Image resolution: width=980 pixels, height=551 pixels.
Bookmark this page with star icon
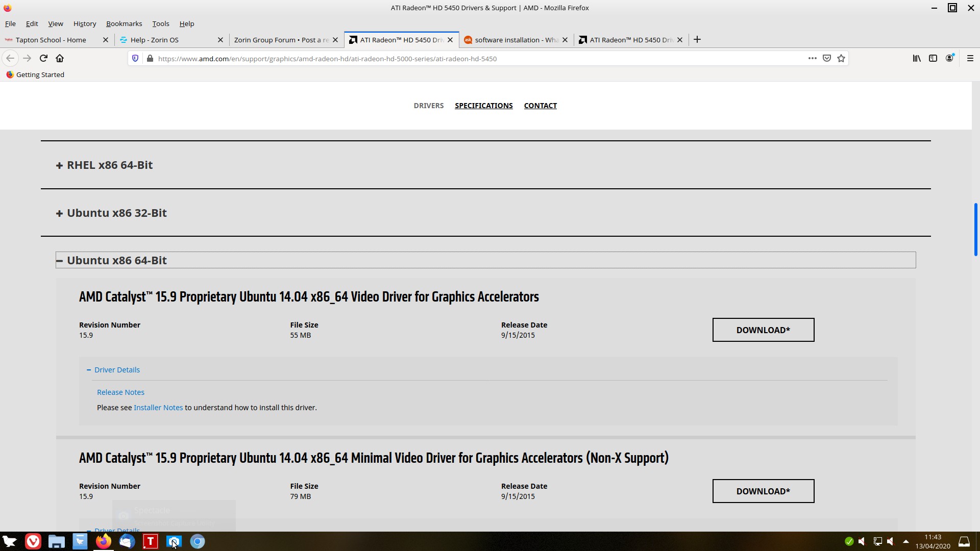tap(841, 58)
